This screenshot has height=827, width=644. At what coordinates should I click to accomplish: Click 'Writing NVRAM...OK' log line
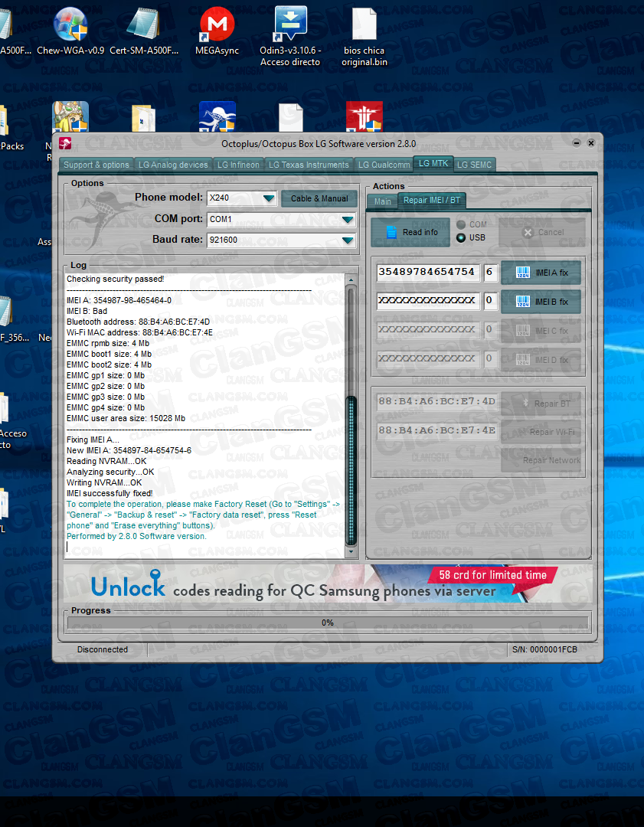[x=104, y=482]
